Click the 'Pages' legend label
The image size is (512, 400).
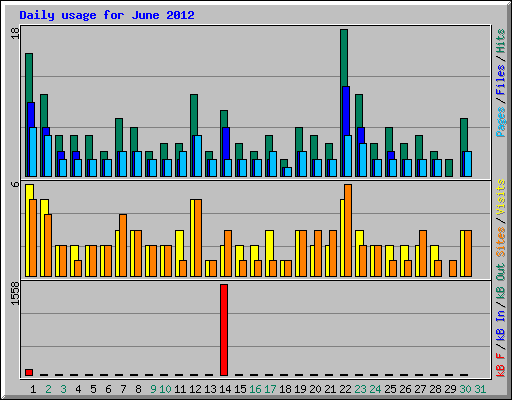pos(501,122)
